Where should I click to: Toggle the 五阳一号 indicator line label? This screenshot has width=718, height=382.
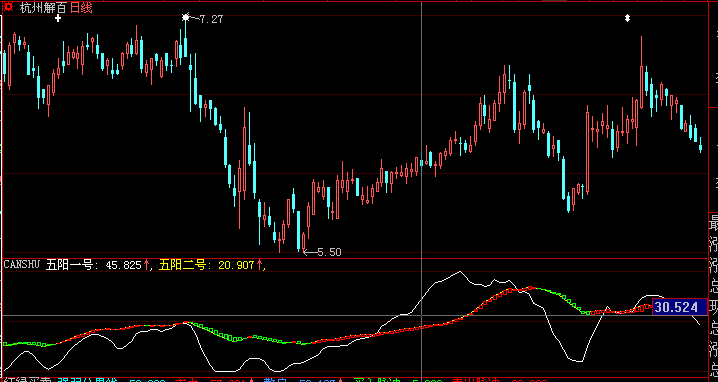click(x=69, y=265)
